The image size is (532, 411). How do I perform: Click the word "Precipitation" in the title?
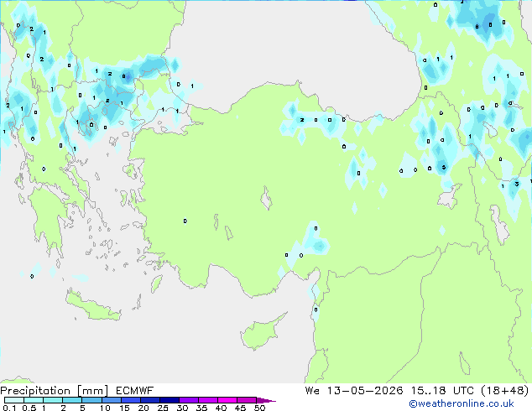pos(35,391)
